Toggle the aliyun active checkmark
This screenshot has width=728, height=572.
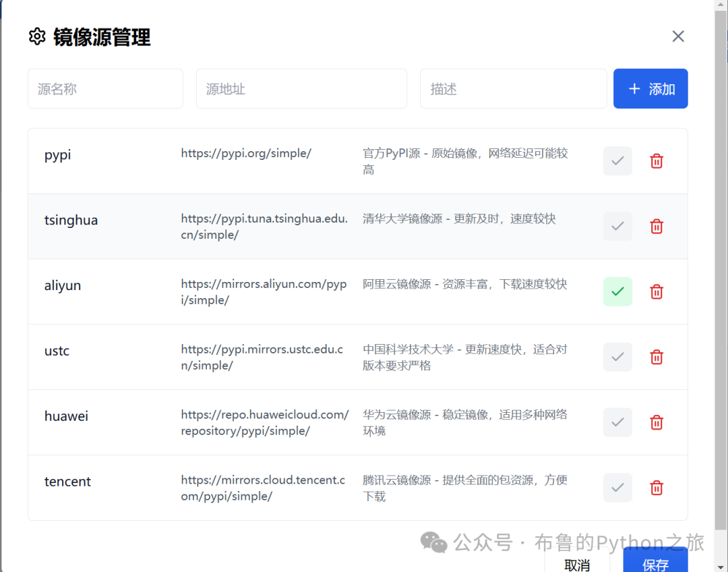point(617,292)
